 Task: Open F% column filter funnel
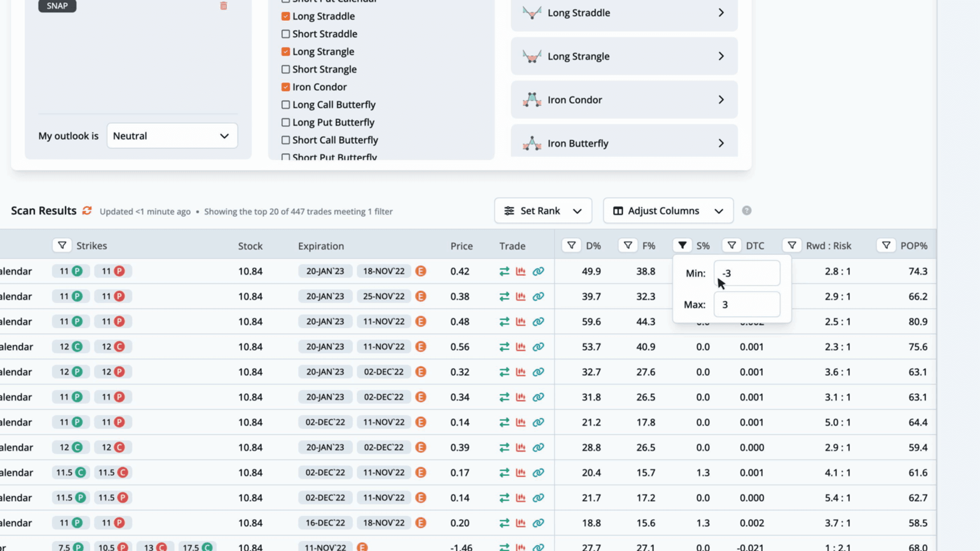coord(628,245)
